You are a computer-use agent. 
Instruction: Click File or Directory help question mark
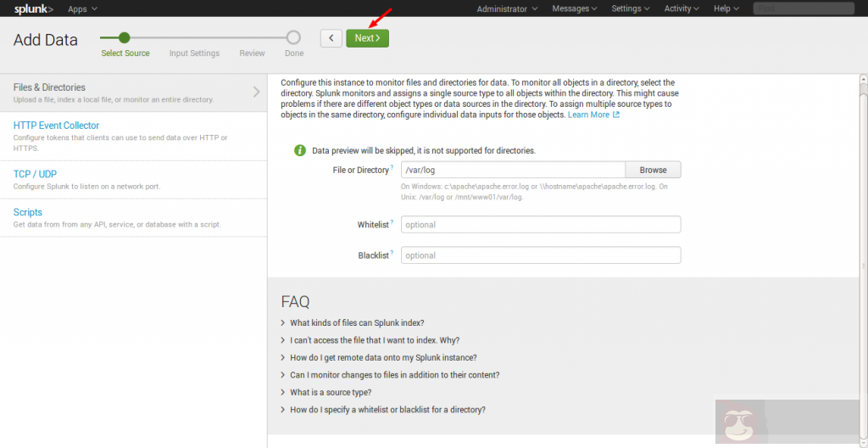392,167
